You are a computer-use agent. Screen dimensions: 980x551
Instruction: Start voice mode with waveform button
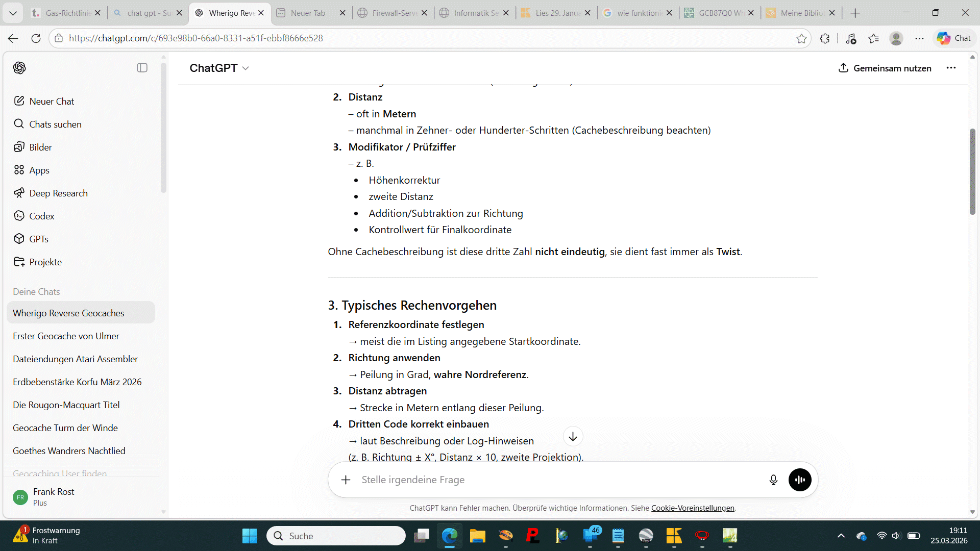point(799,480)
